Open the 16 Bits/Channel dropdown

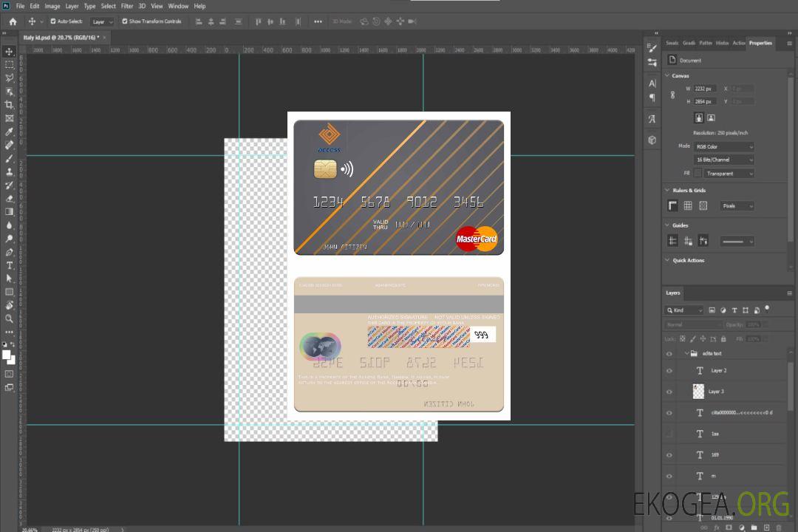(724, 160)
